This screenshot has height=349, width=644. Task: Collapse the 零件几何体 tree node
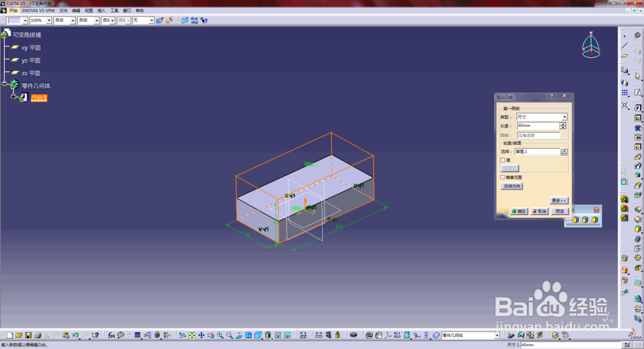pyautogui.click(x=4, y=84)
